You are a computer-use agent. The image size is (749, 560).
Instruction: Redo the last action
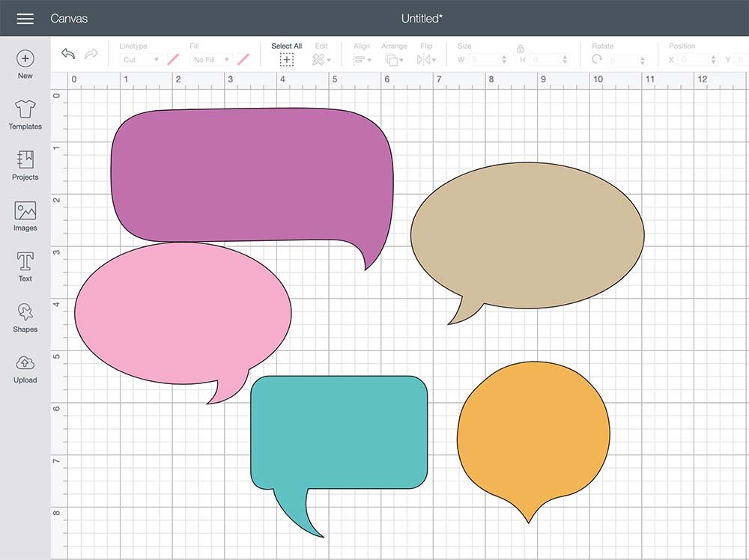[x=91, y=54]
